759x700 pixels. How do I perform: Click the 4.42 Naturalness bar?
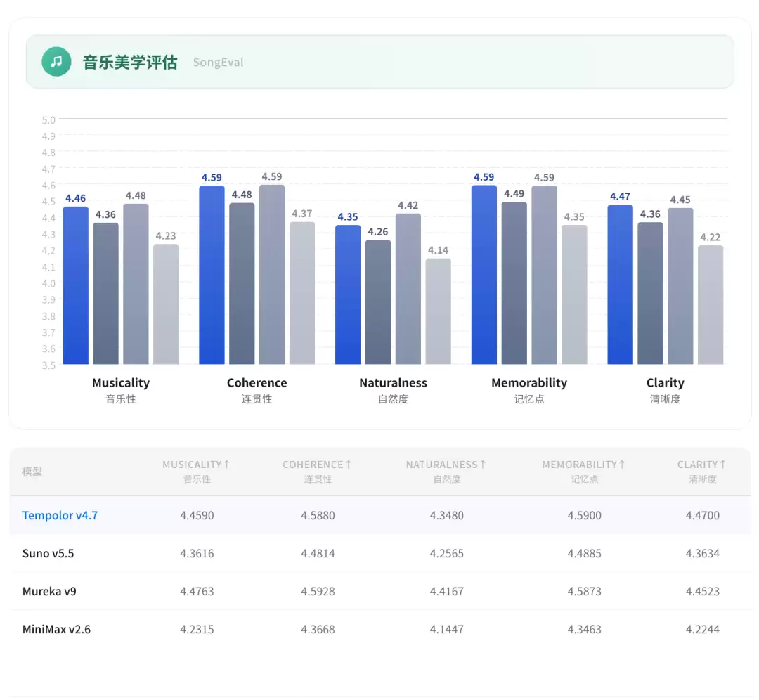[x=408, y=289]
